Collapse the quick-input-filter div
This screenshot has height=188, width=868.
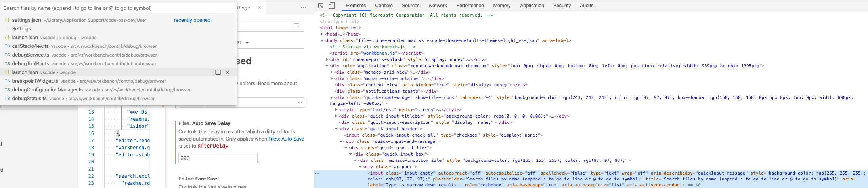click(346, 148)
